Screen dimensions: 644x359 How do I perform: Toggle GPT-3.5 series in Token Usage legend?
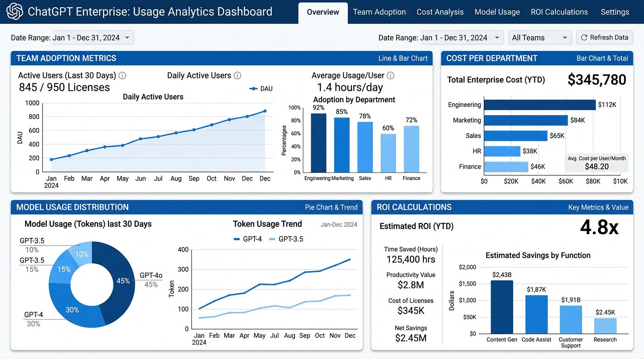click(286, 239)
